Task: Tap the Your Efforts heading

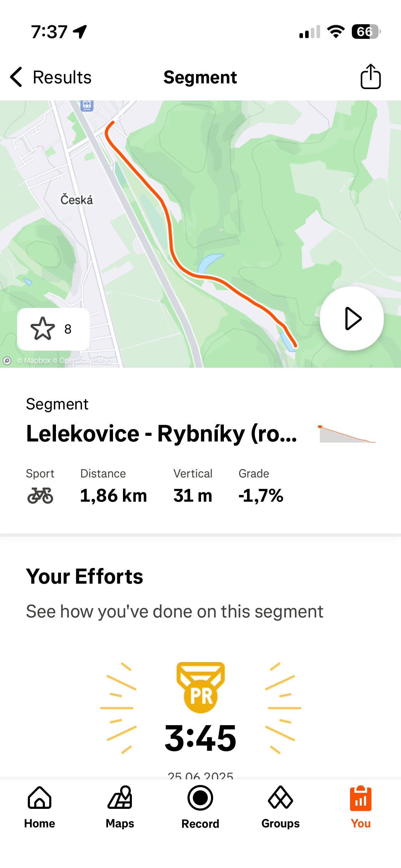Action: 84,577
